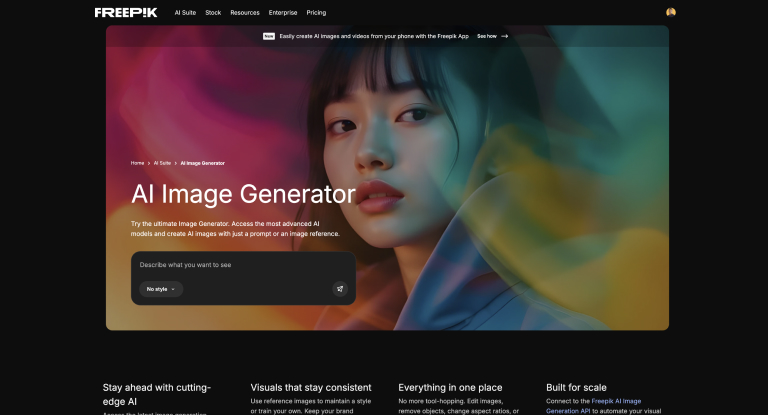Click the Try the ultimate Image Generator description
768x415 pixels.
click(x=235, y=229)
